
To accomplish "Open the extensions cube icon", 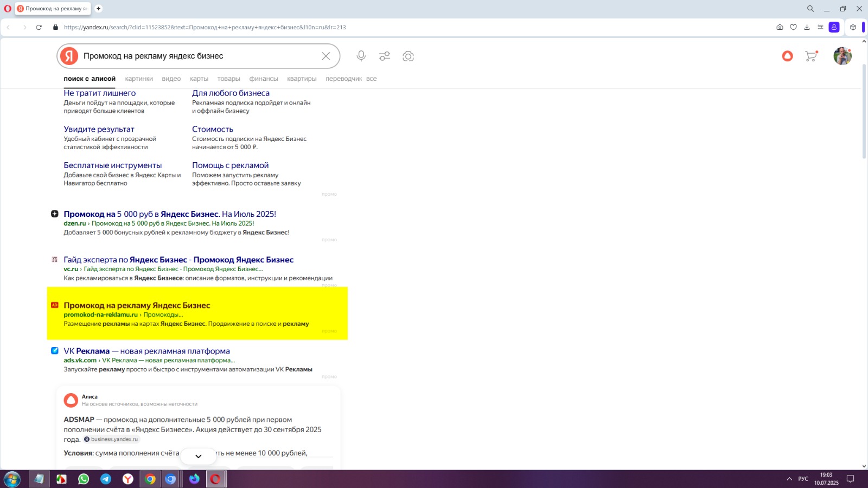I will [x=853, y=27].
